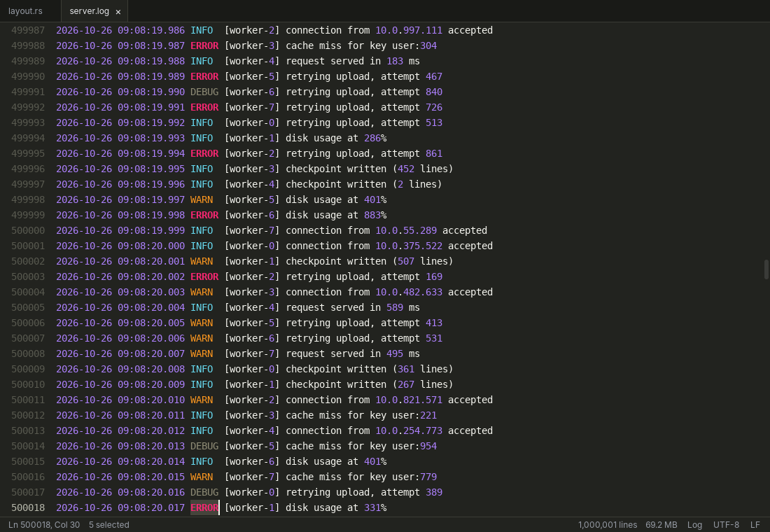
Task: Click 'request served in 589 ms' text
Action: (x=353, y=307)
